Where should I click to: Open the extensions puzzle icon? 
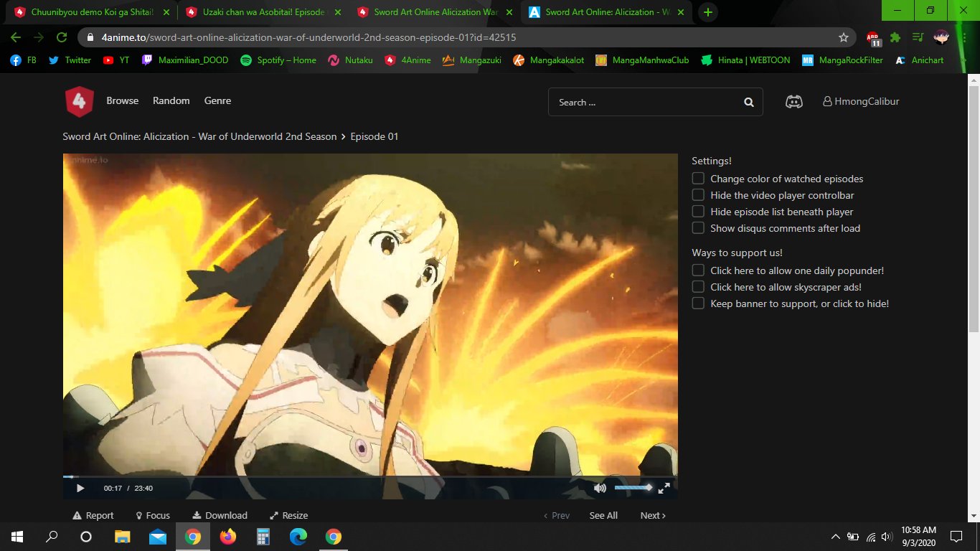[x=895, y=37]
